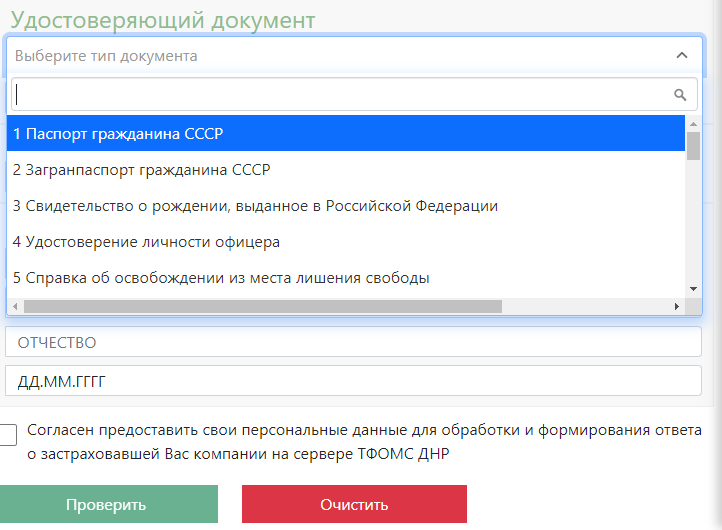The height and width of the screenshot is (530, 722).
Task: Select '2 Загранпаспорт гражданина СССР' option
Action: 346,169
